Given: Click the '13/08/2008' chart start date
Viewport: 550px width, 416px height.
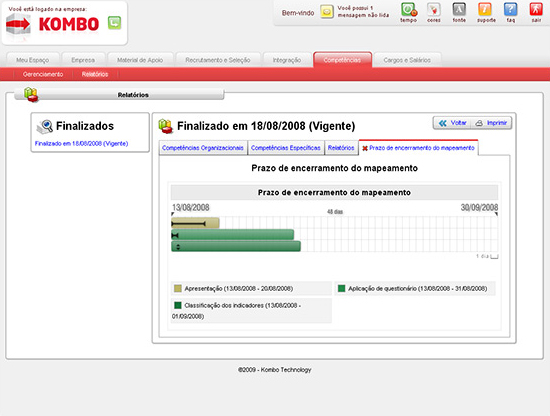Looking at the screenshot, I should pyautogui.click(x=190, y=208).
